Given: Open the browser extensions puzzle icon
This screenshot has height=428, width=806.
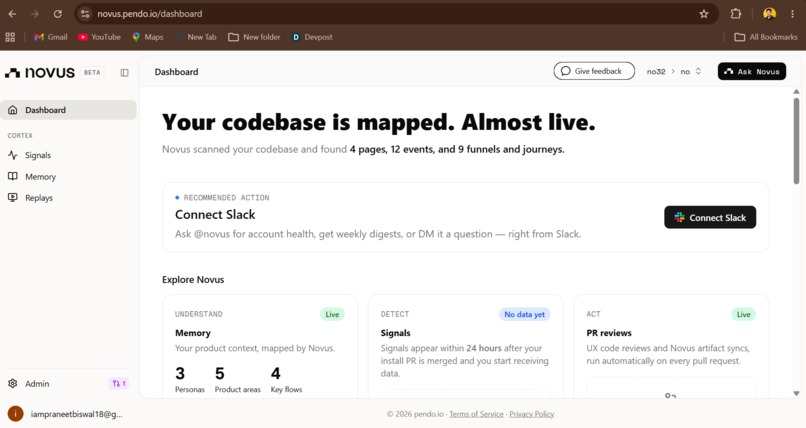Looking at the screenshot, I should click(x=736, y=14).
